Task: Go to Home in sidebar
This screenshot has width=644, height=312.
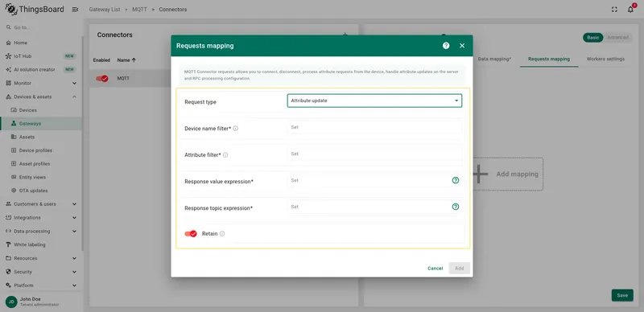Action: click(x=41, y=43)
